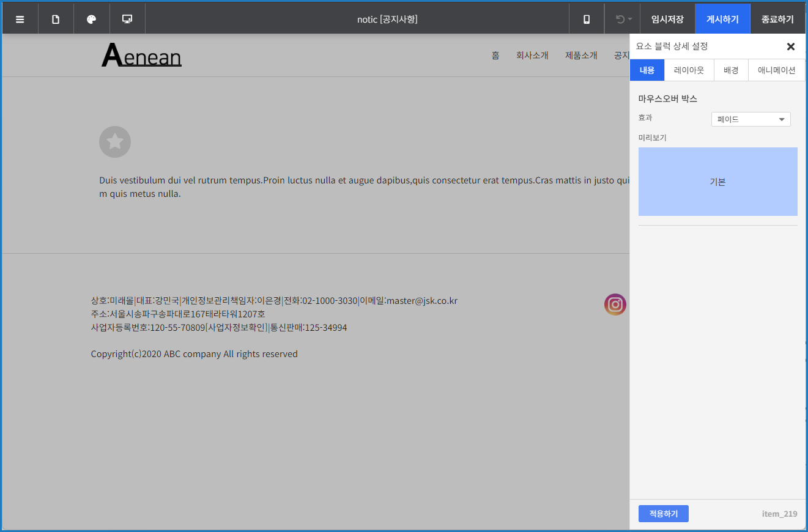Click the Instagram icon in footer
The width and height of the screenshot is (808, 532).
(615, 305)
